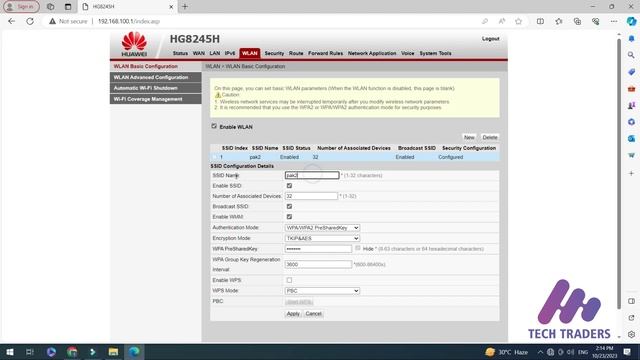
Task: Click the Delete SSID button
Action: click(x=489, y=138)
